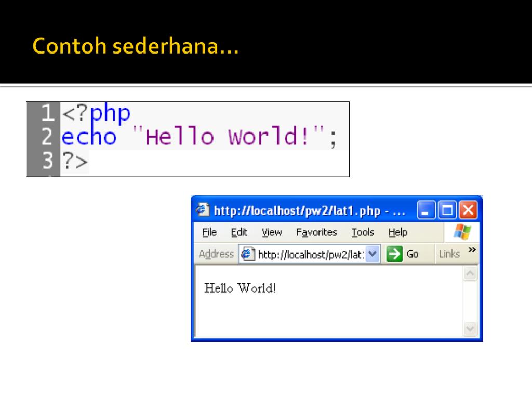Click the Address label text

coord(216,254)
